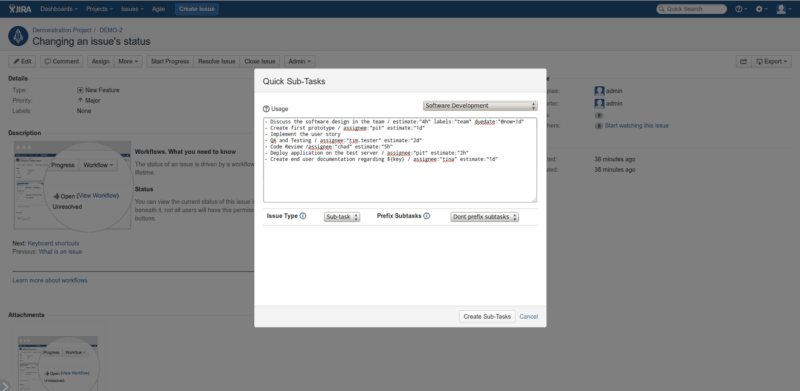This screenshot has height=391, width=800.
Task: Cancel the Quick Sub-Tasks dialog
Action: [529, 316]
